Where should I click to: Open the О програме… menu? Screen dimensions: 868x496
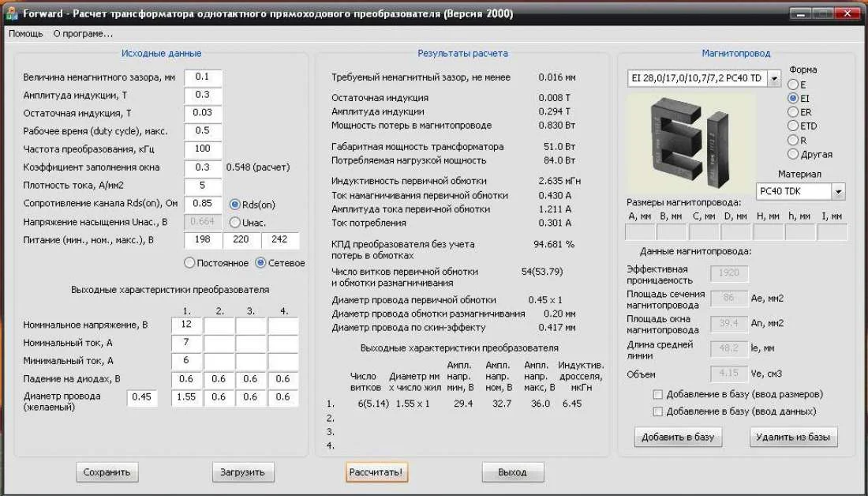[83, 34]
